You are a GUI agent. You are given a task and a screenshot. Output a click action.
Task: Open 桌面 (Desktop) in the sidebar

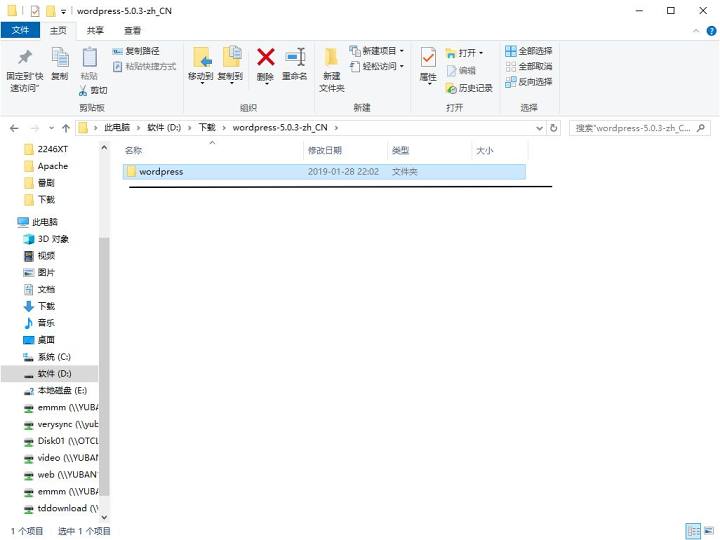[x=46, y=340]
